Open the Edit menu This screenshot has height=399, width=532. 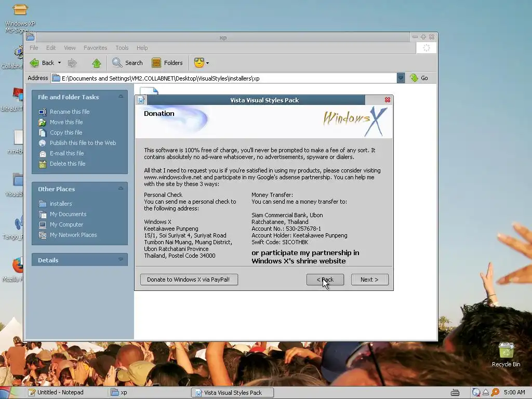[51, 48]
